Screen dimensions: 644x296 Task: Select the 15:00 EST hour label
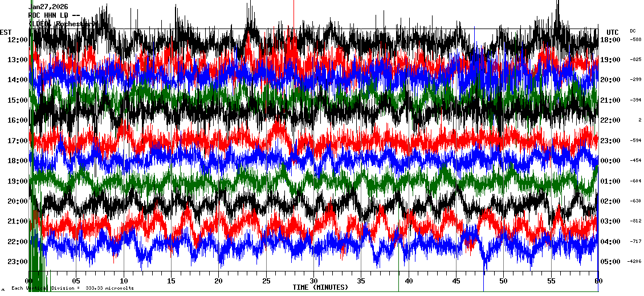click(x=18, y=100)
